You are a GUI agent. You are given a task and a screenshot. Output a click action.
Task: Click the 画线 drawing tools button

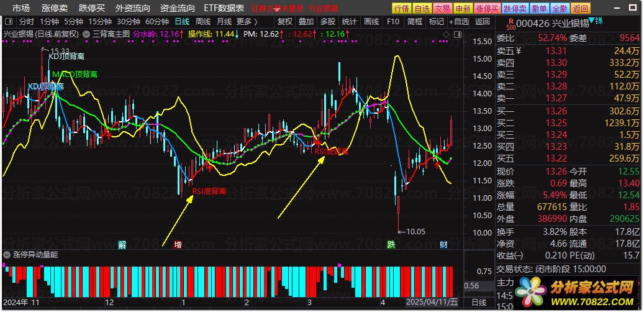(371, 22)
